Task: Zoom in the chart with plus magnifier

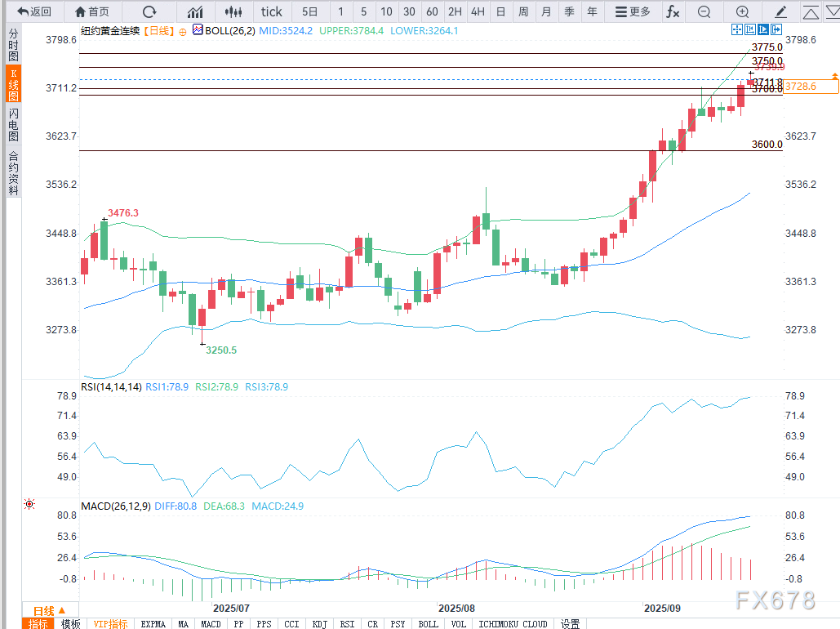Action: pos(742,11)
